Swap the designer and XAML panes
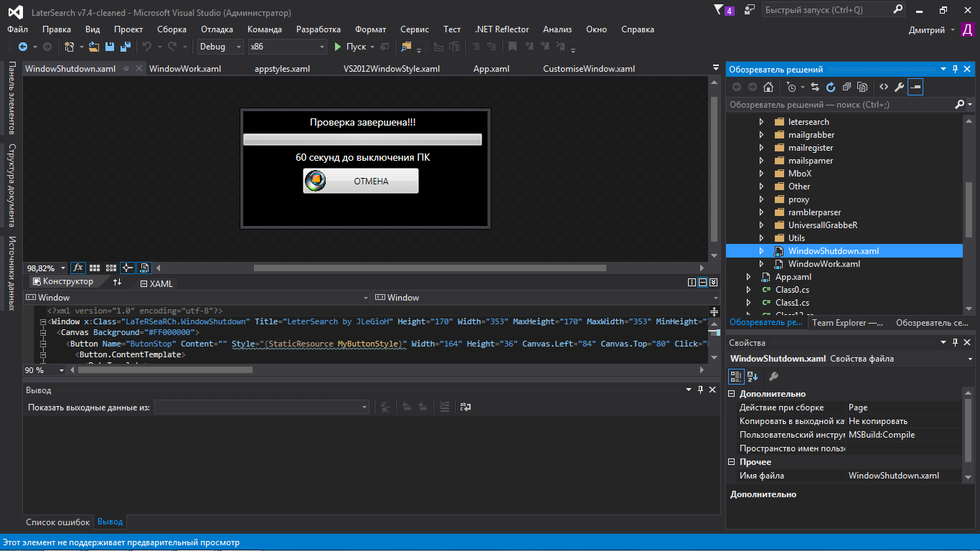This screenshot has height=551, width=980. coord(118,283)
